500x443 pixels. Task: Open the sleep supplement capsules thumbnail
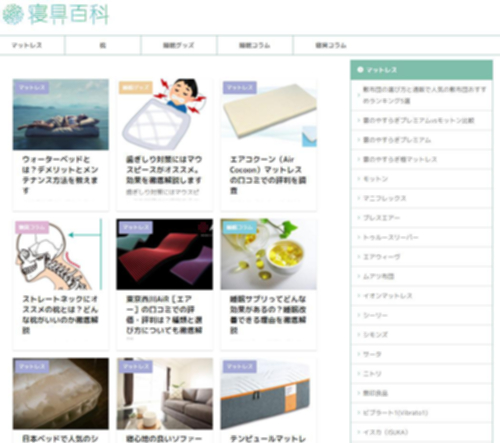(269, 254)
